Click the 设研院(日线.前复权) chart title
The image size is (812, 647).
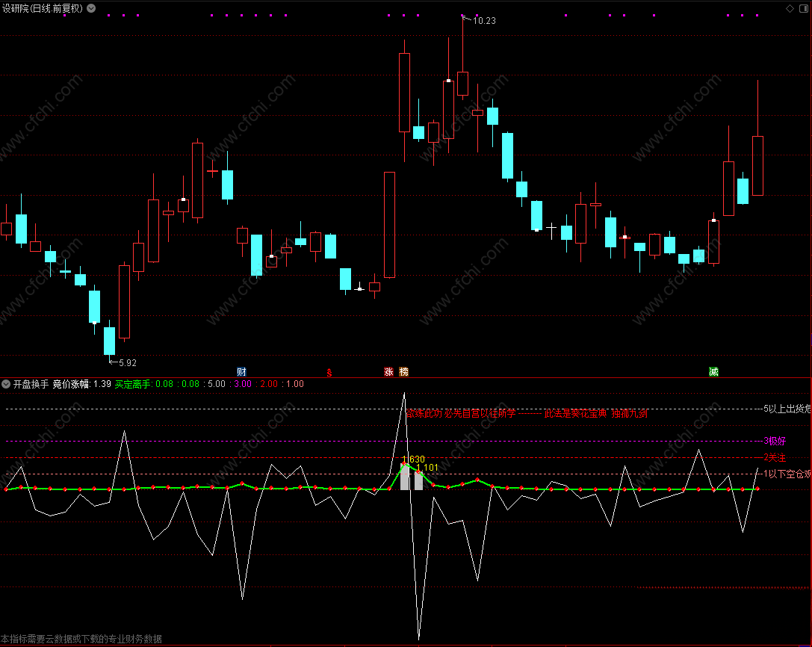[43, 8]
